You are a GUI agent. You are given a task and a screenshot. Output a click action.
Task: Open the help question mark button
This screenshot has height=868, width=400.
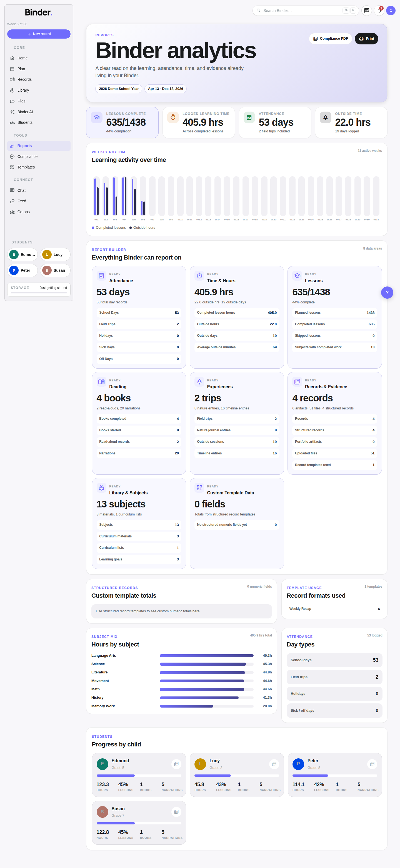pos(387,293)
